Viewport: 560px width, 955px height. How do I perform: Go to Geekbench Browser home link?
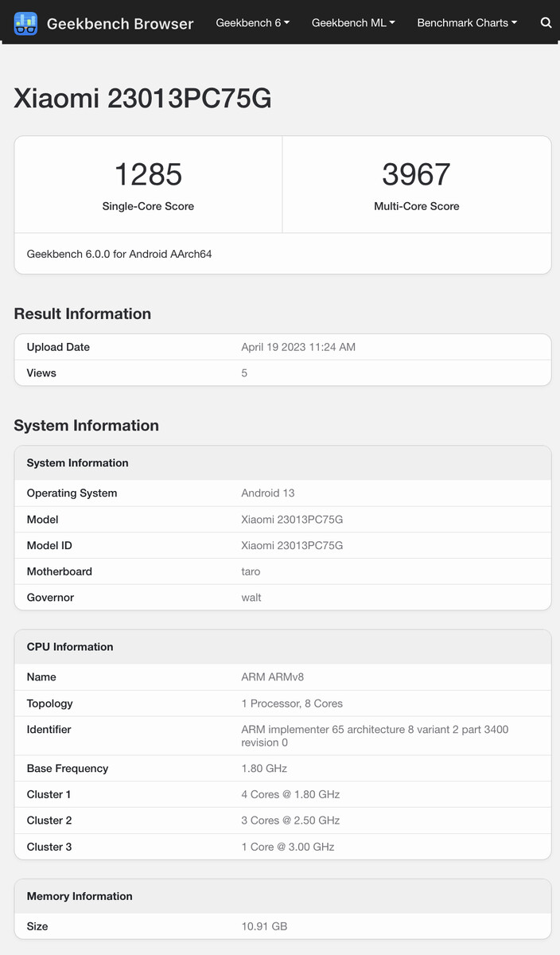pos(119,24)
